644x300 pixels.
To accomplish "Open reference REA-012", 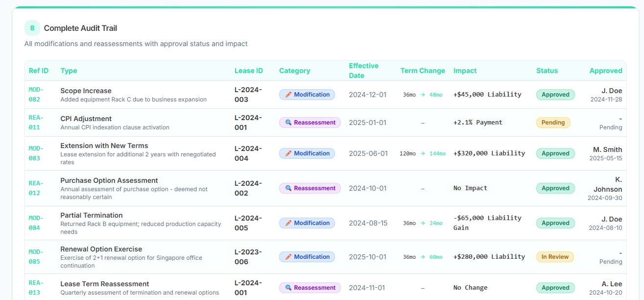I will coord(36,188).
